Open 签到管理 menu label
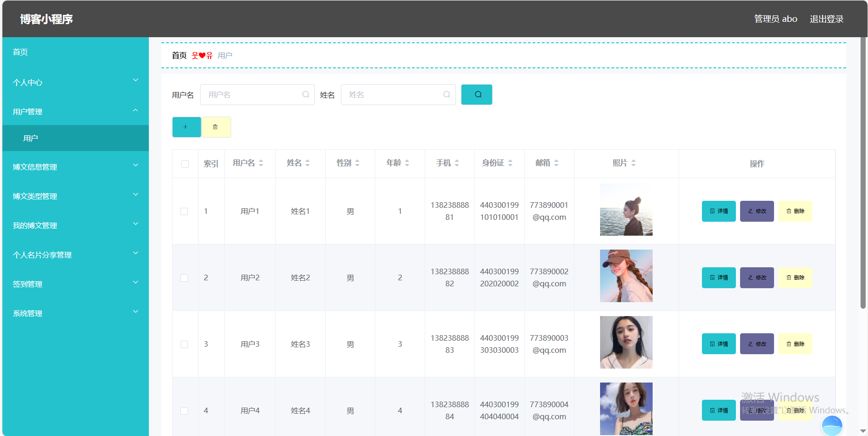Image resolution: width=868 pixels, height=436 pixels. click(28, 284)
